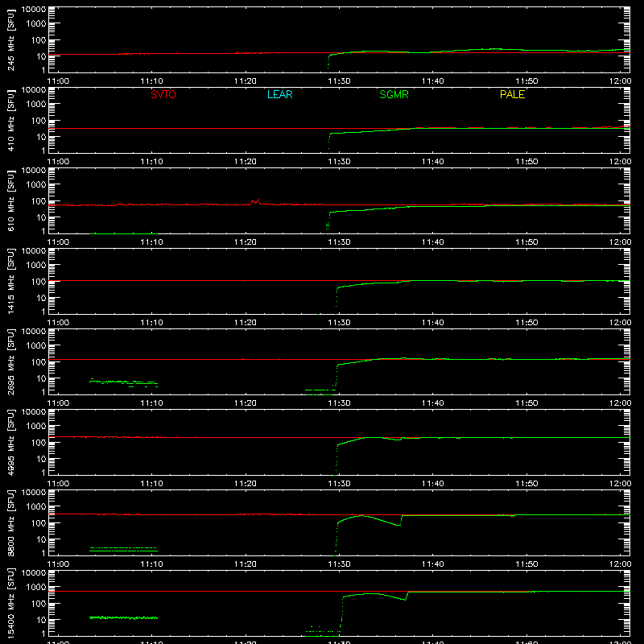Screen dimensions: 644x644
Task: Click the red burst bump in 610 MHz panel
Action: tap(255, 201)
